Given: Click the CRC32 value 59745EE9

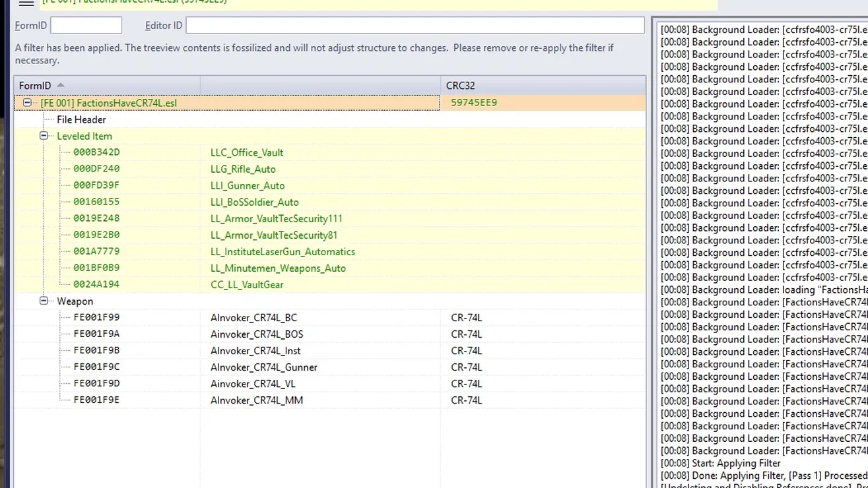Looking at the screenshot, I should click(x=474, y=103).
